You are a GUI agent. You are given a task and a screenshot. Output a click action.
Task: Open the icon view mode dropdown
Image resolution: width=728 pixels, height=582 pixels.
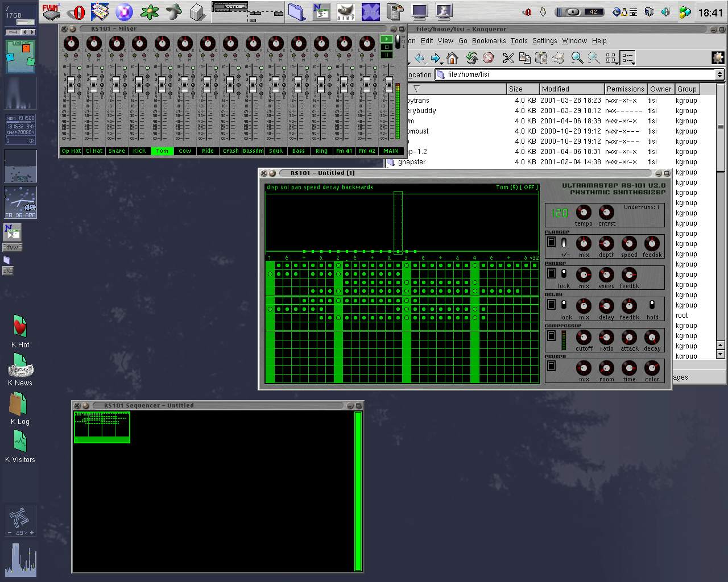[616, 63]
